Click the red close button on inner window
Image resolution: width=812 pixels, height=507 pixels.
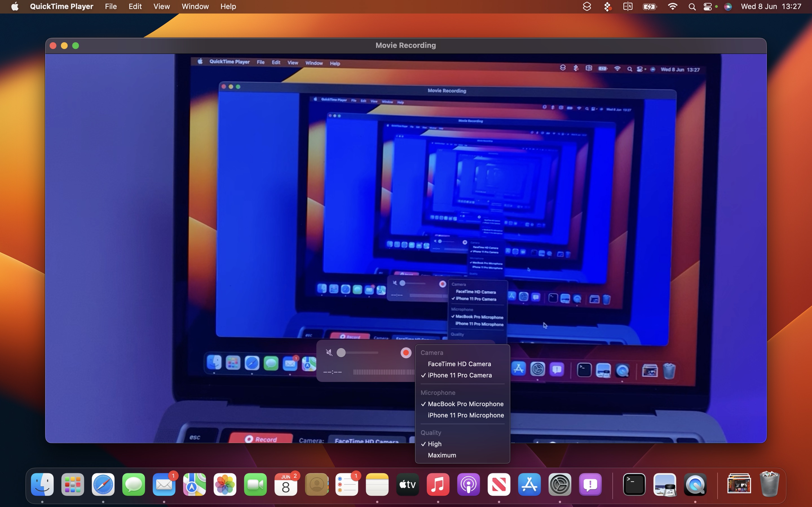(224, 89)
